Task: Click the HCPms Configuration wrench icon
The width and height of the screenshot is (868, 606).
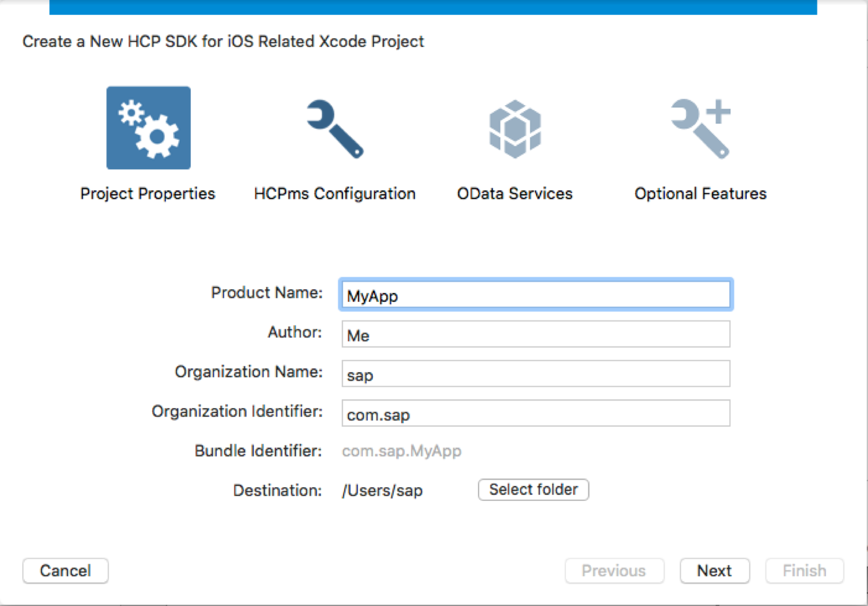Action: tap(335, 128)
